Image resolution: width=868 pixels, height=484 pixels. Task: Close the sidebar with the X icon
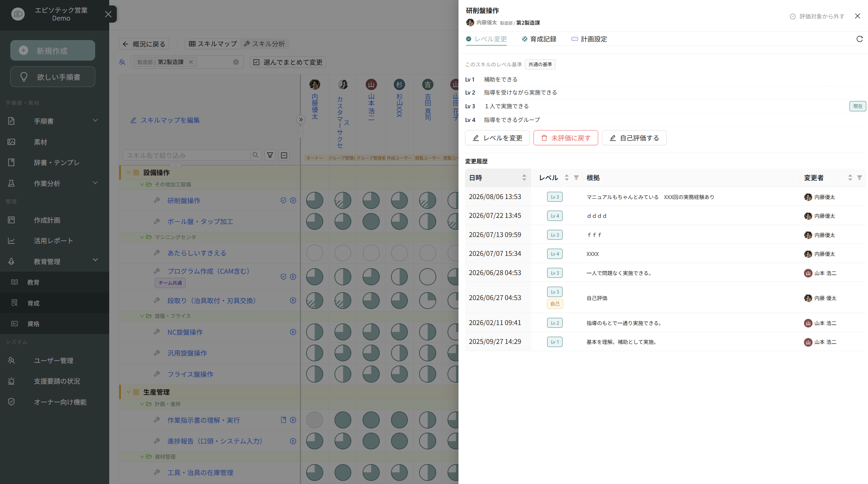108,14
